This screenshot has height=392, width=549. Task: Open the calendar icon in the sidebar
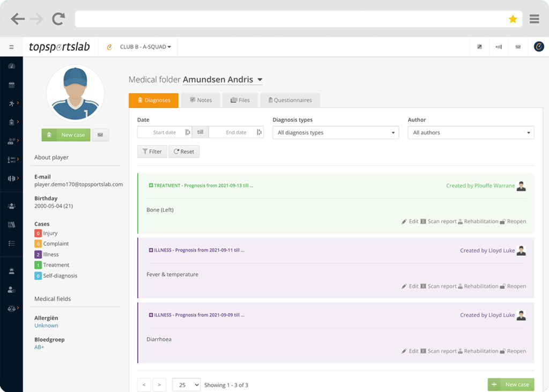coord(11,84)
